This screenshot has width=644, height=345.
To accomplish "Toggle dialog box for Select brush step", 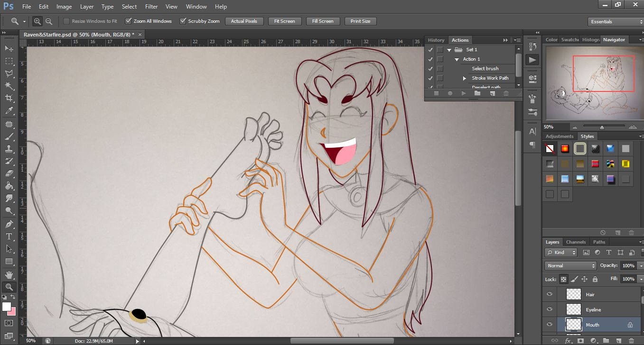I will [x=440, y=68].
